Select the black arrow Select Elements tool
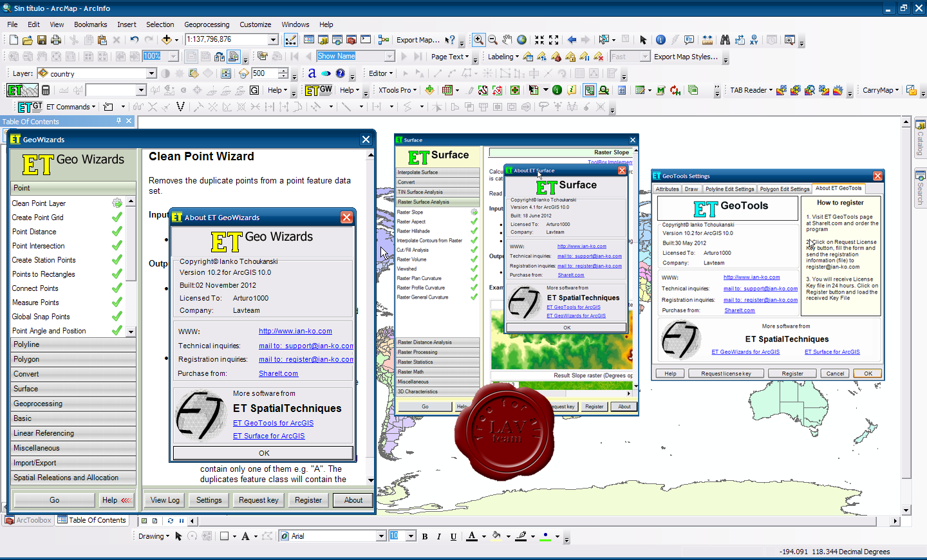The width and height of the screenshot is (927, 560). (x=643, y=40)
